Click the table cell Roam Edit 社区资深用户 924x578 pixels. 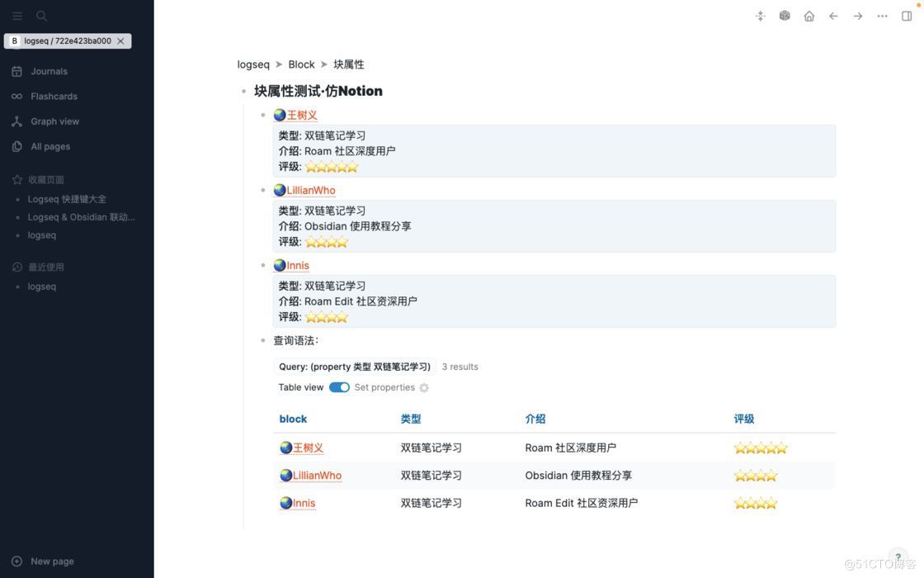582,503
